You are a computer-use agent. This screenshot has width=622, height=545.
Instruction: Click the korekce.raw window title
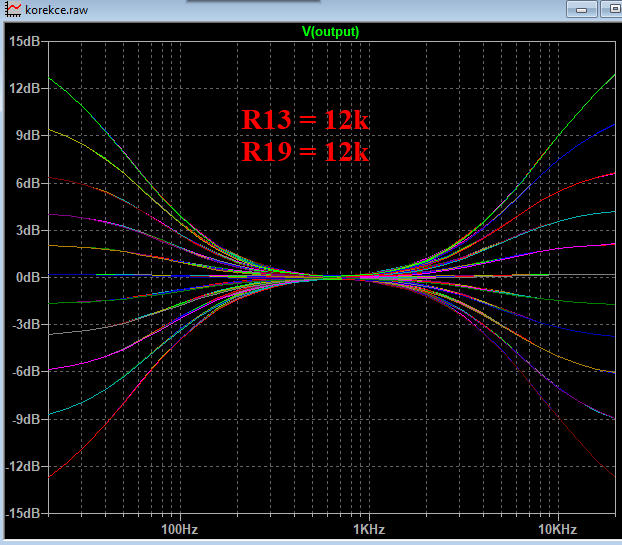coord(56,10)
